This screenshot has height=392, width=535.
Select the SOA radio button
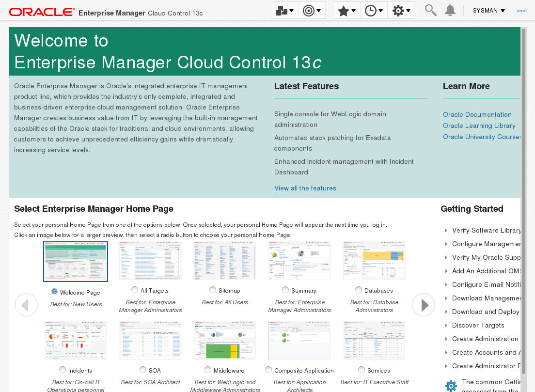142,370
